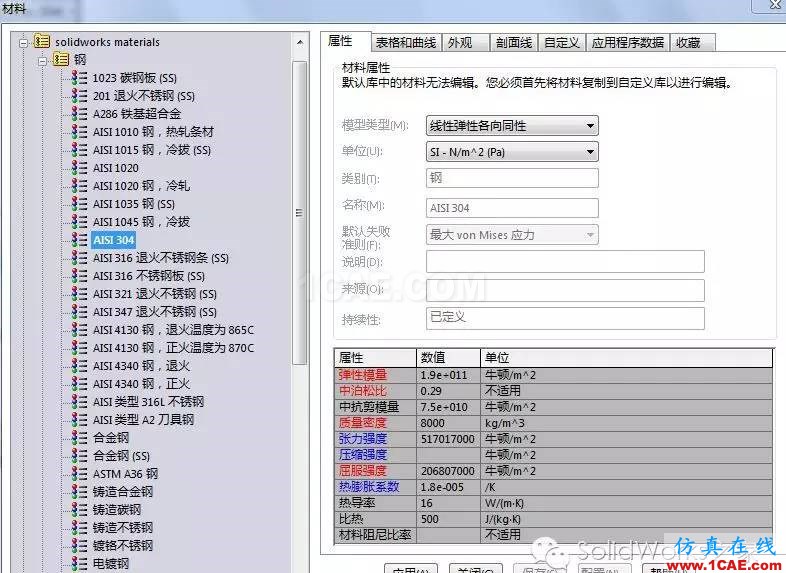Click the 持续性 field showing 已定义
This screenshot has width=786, height=573.
[x=565, y=318]
